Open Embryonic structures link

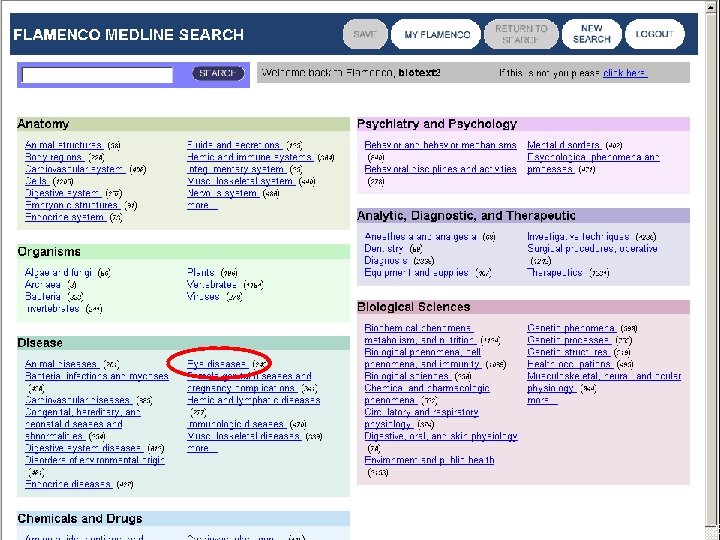(73, 205)
